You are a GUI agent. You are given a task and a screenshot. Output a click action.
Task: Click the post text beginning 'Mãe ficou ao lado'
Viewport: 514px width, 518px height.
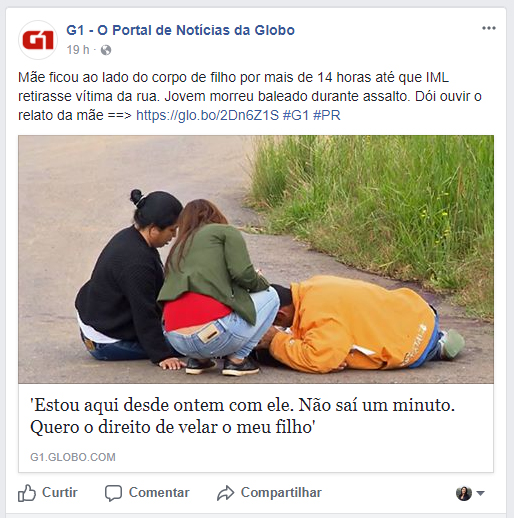coord(250,96)
